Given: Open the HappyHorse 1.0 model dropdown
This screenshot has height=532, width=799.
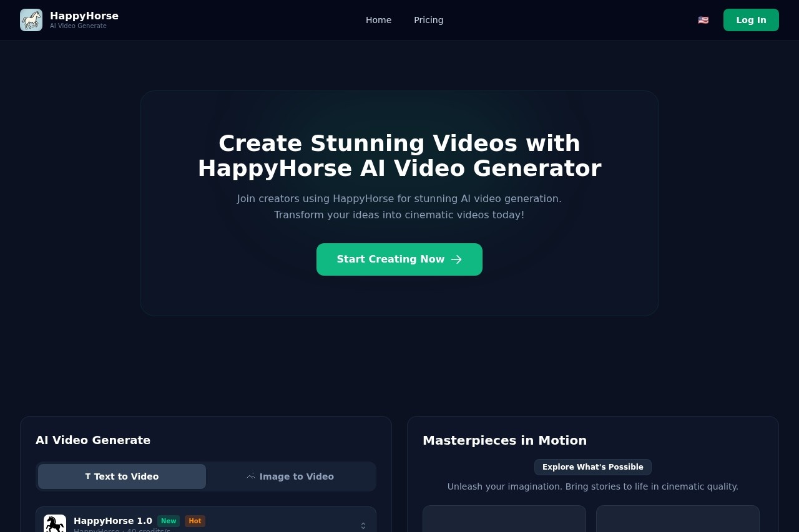Looking at the screenshot, I should [x=206, y=524].
